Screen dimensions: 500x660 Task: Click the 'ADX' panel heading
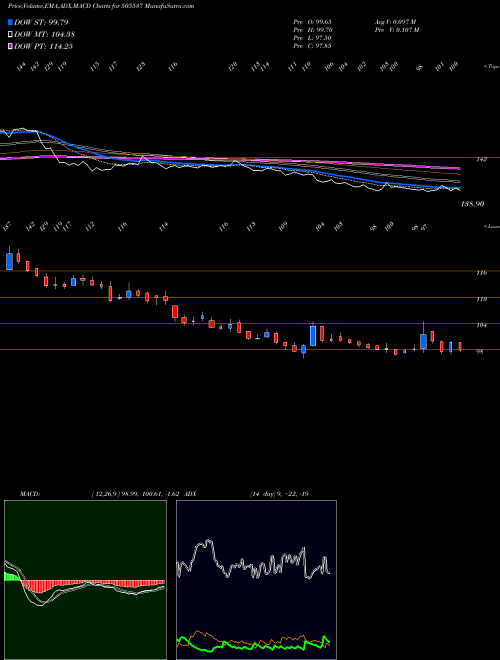(191, 494)
